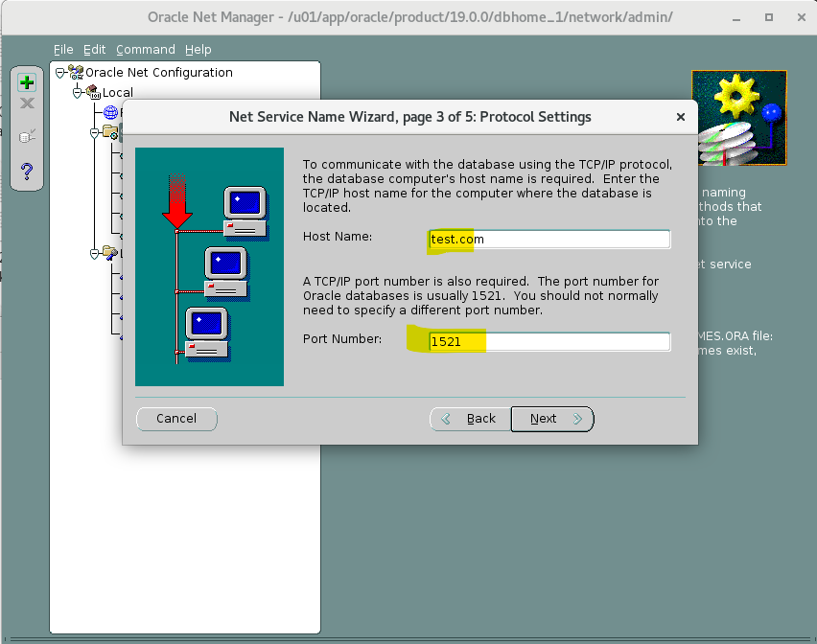Collapse the Service Naming folder node

[x=94, y=133]
